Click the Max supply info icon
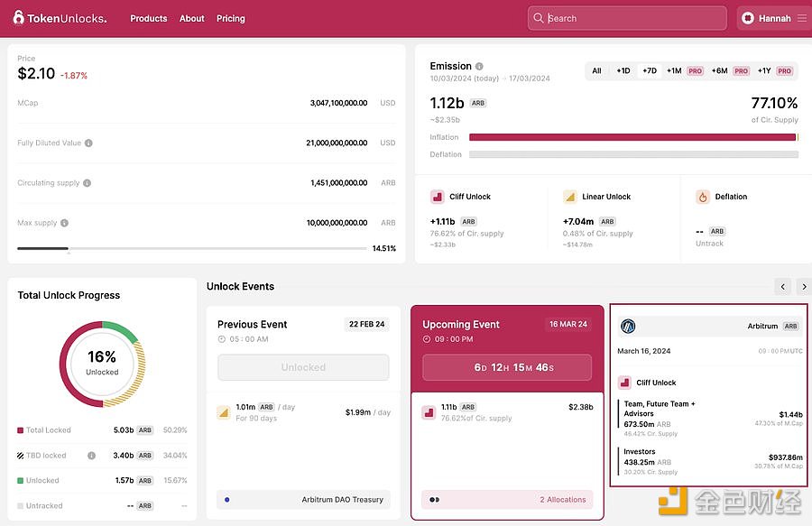Viewport: 812px width, 526px height. click(x=64, y=223)
